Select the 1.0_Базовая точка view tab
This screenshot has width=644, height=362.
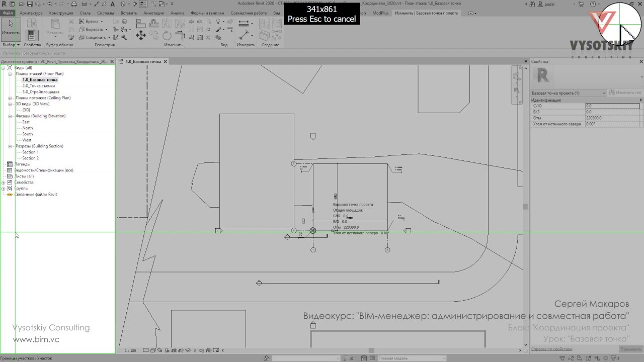tap(143, 61)
